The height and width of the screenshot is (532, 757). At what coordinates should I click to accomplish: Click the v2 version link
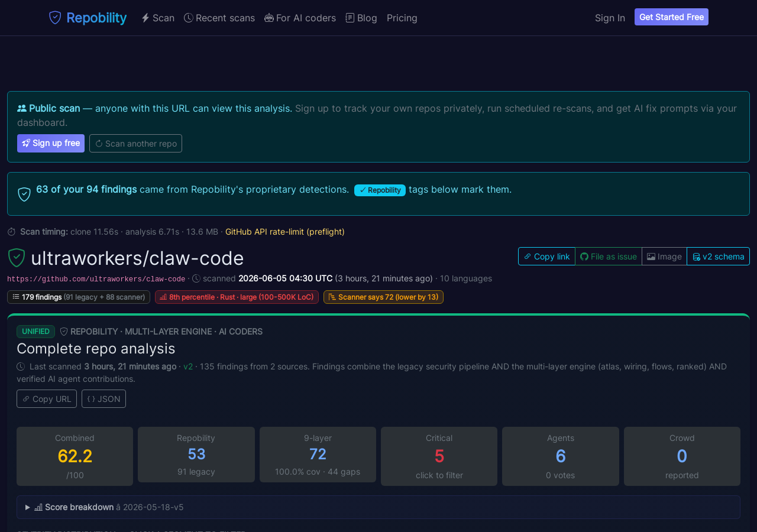pos(188,366)
